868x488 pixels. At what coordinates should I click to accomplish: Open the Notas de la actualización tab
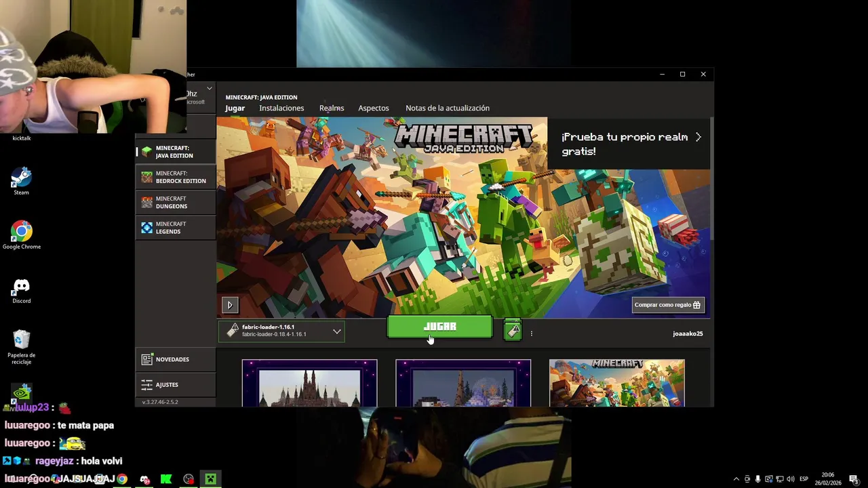[448, 108]
